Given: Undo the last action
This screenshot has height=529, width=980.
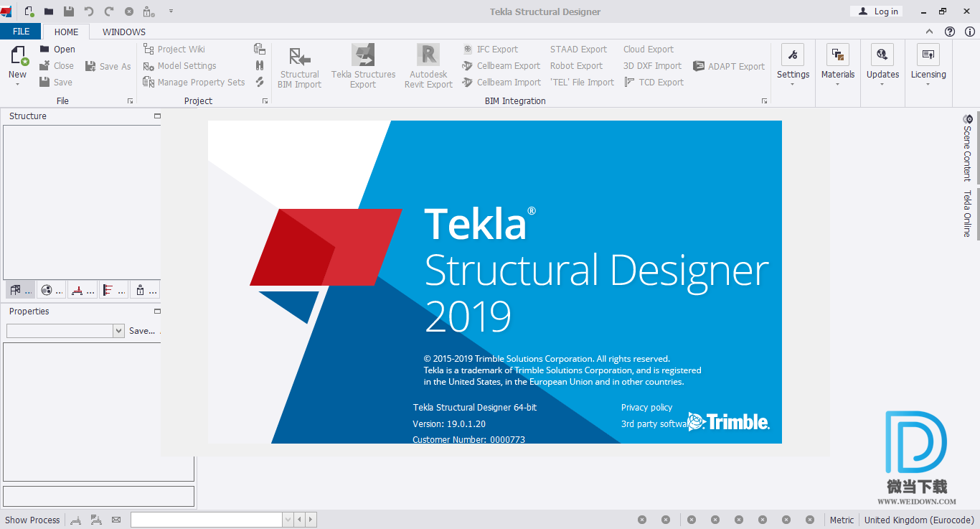Looking at the screenshot, I should 89,11.
